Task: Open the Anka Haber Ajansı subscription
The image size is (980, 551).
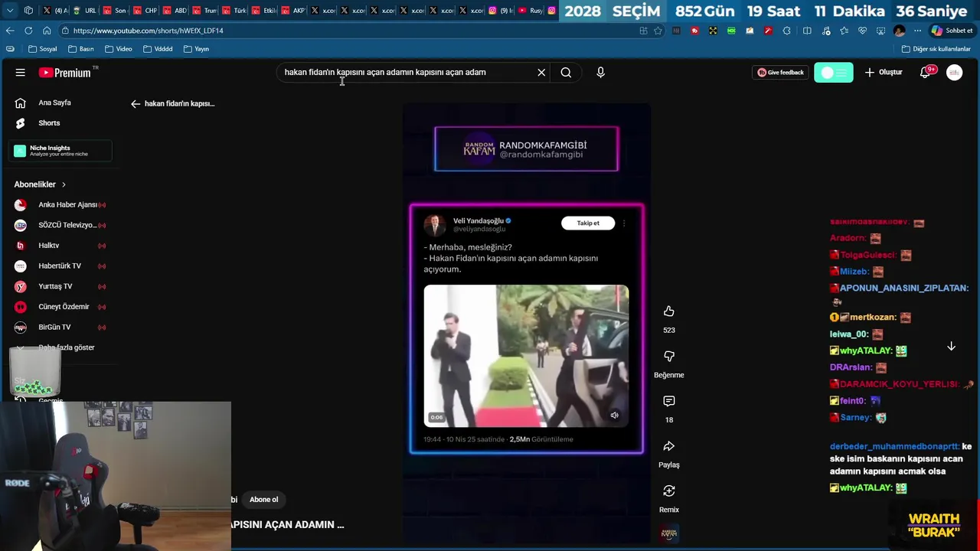Action: point(60,204)
